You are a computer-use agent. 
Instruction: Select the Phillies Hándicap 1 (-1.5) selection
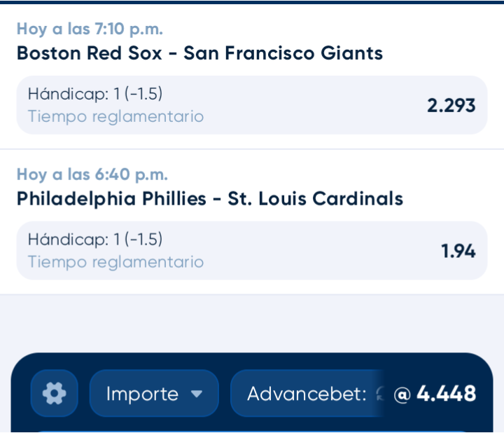click(x=252, y=251)
